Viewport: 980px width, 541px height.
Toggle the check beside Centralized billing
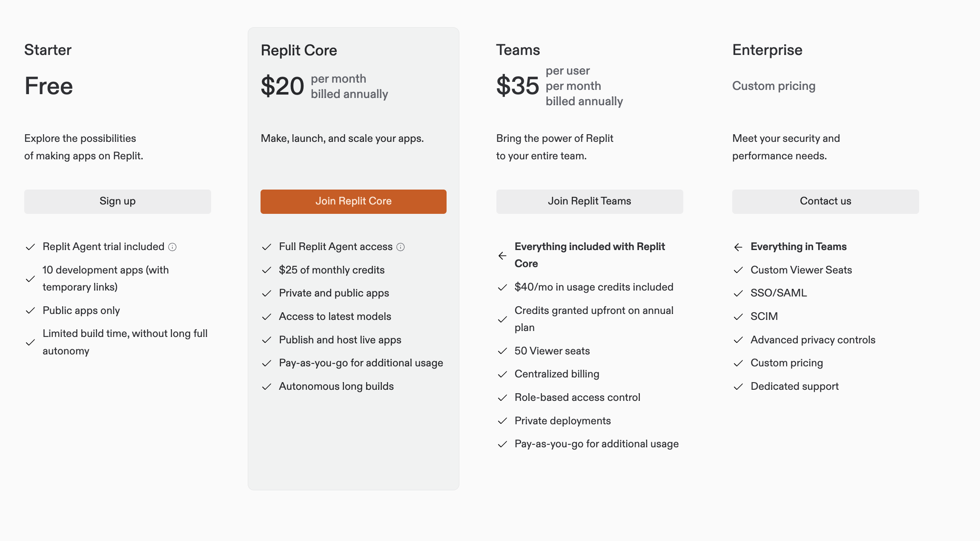coord(502,374)
